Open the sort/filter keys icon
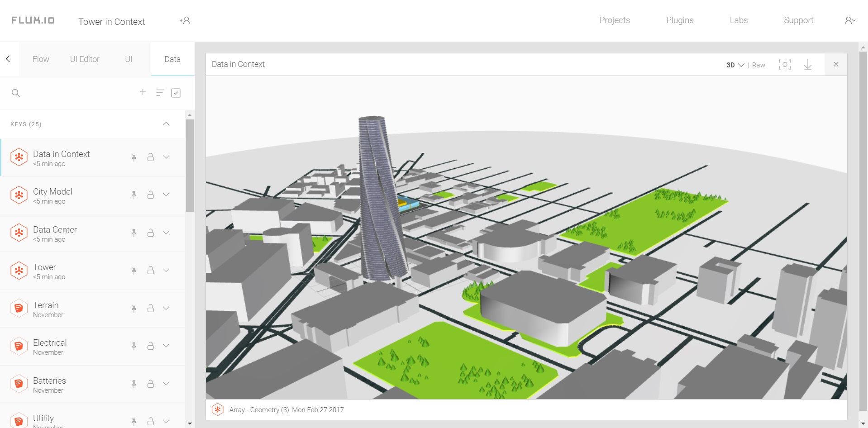Screen dimensions: 868x428 point(160,93)
